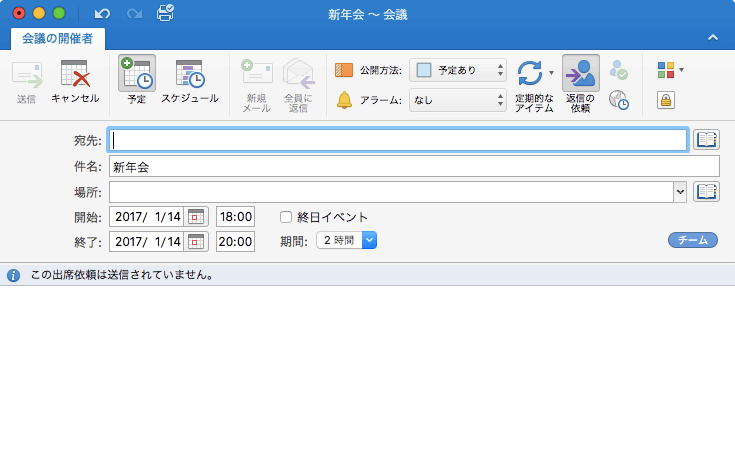Click the この出席依頼は送信されていません message
The image size is (735, 450).
(x=122, y=275)
